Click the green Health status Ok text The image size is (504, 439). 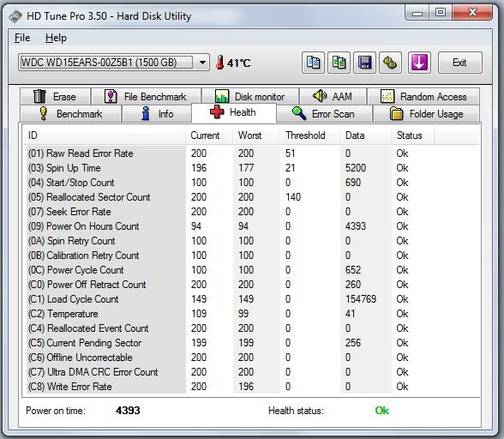382,411
